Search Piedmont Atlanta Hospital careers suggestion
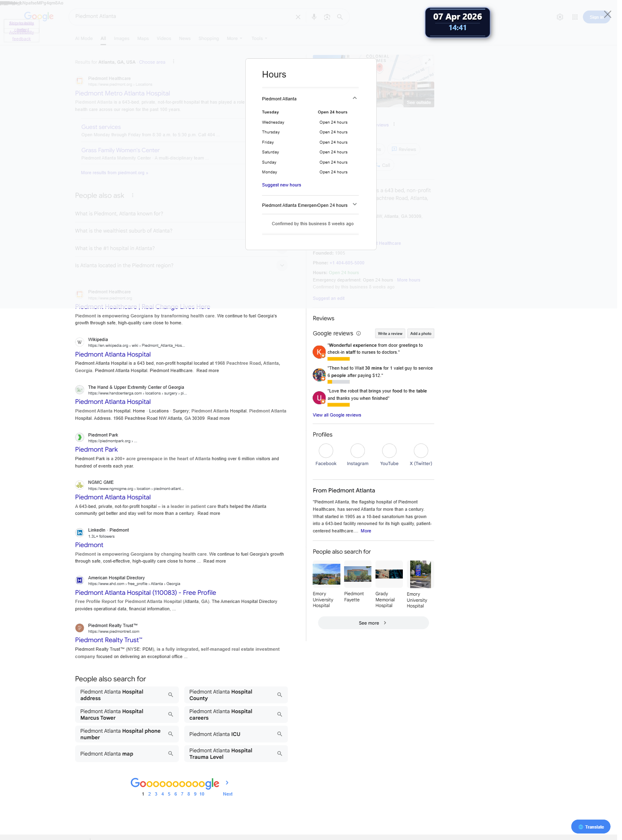Viewport: 622px width, 840px height. click(236, 714)
